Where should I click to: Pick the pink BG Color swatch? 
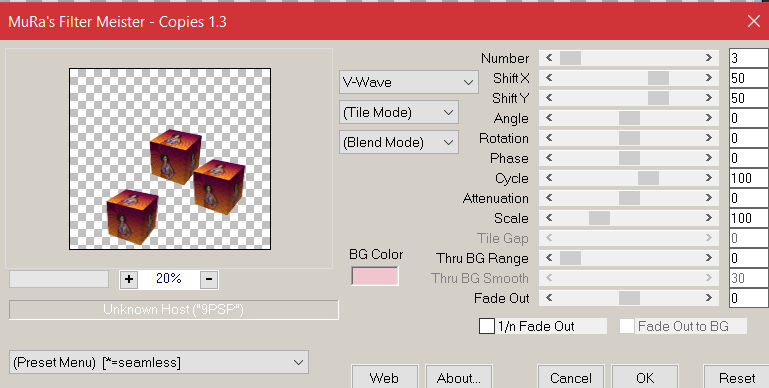click(x=375, y=276)
